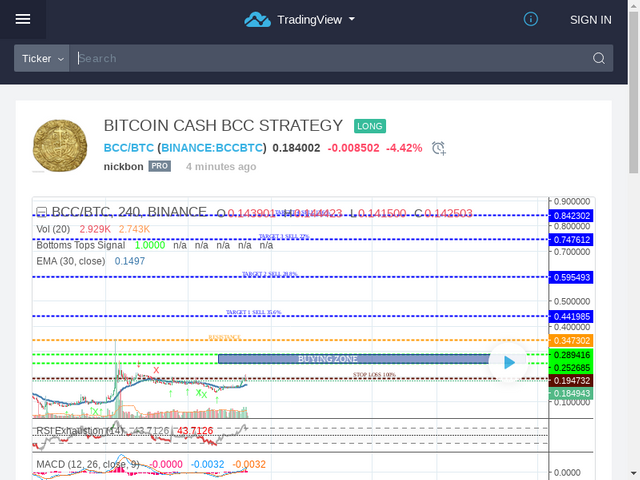The height and width of the screenshot is (480, 640).
Task: Click the scrollbar down arrow
Action: pos(633,473)
